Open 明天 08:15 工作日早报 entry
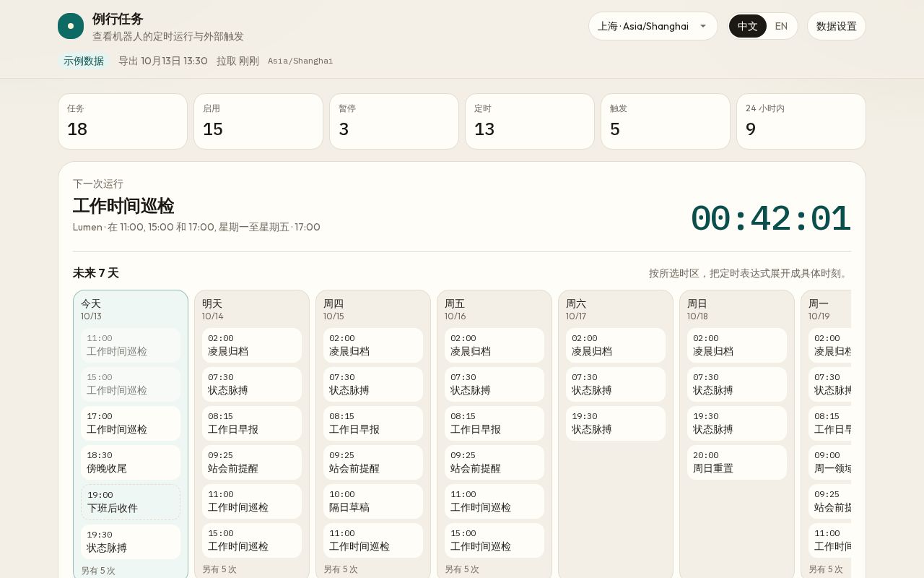This screenshot has height=578, width=924. (252, 423)
